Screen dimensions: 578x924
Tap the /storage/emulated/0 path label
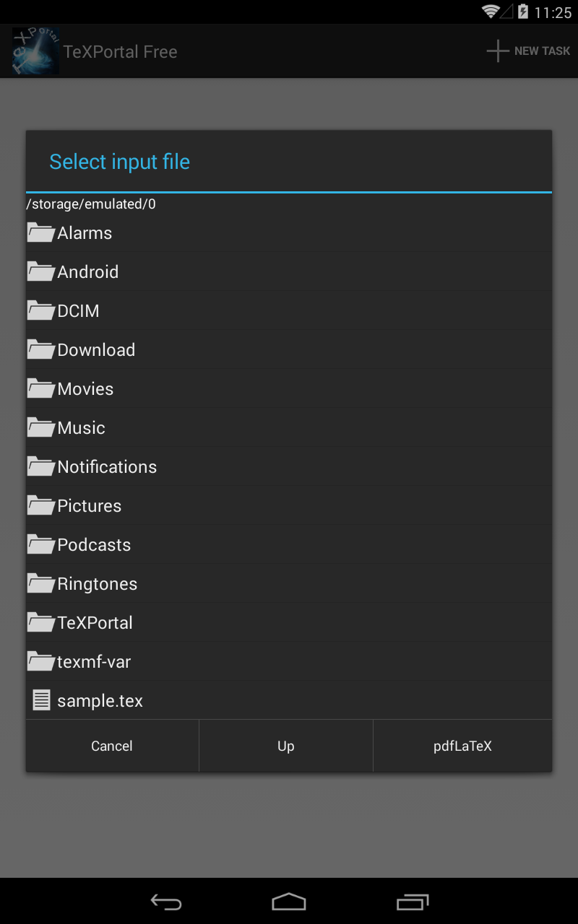pos(91,204)
